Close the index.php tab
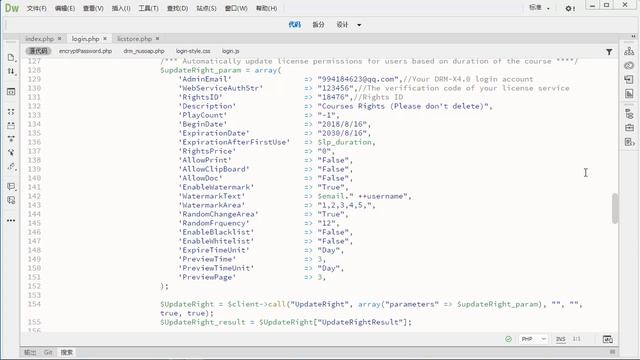640x360 pixels. click(59, 38)
